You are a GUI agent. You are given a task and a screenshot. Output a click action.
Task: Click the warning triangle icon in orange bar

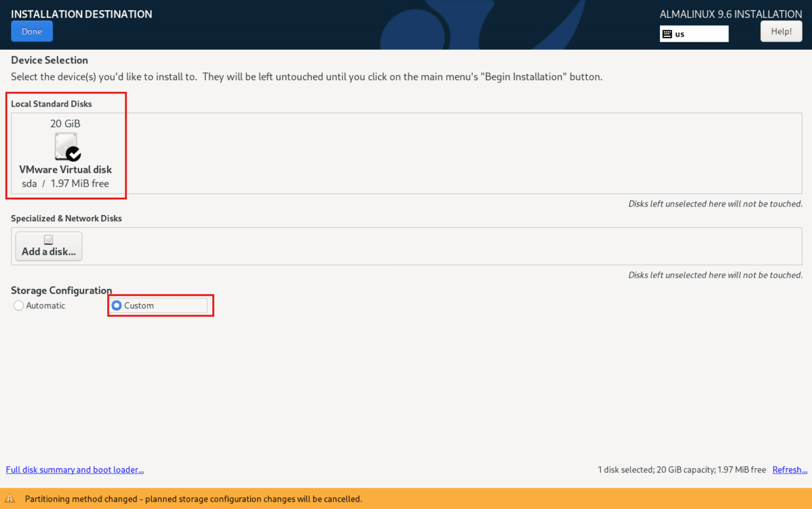[9, 499]
